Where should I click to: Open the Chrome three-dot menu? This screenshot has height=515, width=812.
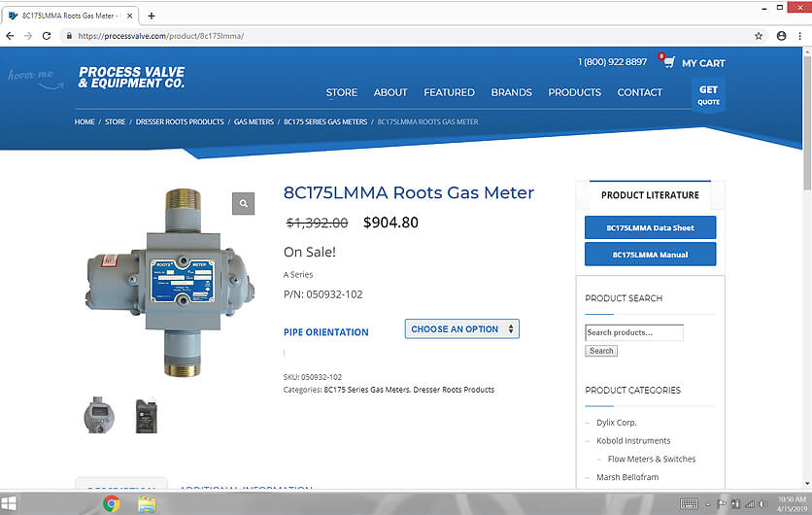800,36
